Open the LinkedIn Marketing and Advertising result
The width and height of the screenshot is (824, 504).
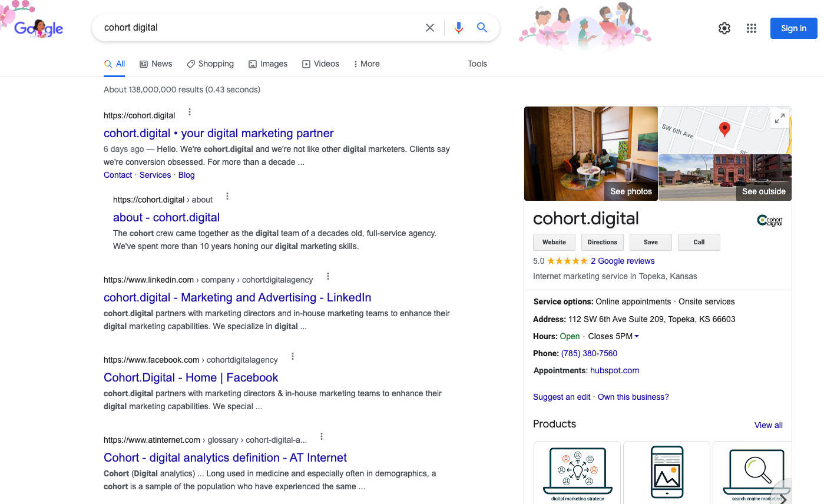click(237, 297)
